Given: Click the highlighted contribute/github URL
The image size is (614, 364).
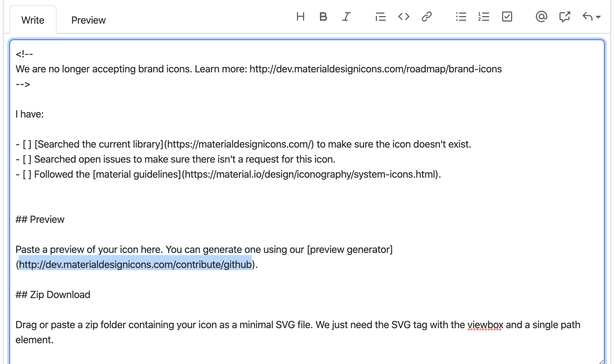Looking at the screenshot, I should pos(135,265).
